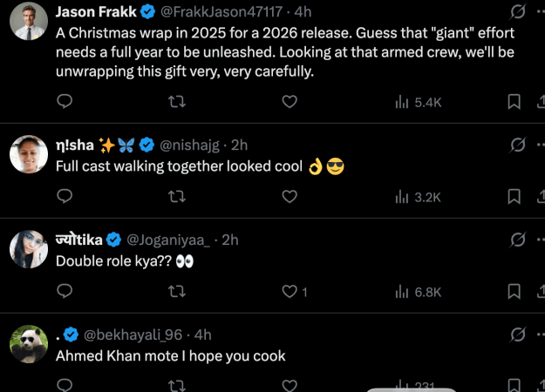
Task: Like the Double role kya tweet
Action: coord(290,292)
